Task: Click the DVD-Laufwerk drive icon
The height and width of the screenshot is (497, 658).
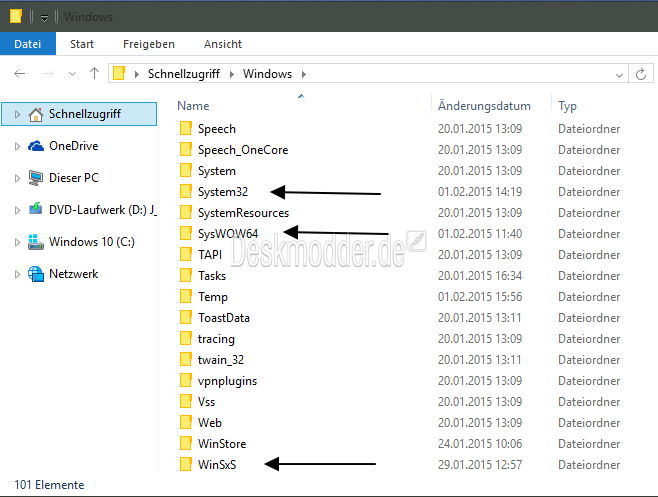Action: tap(36, 209)
